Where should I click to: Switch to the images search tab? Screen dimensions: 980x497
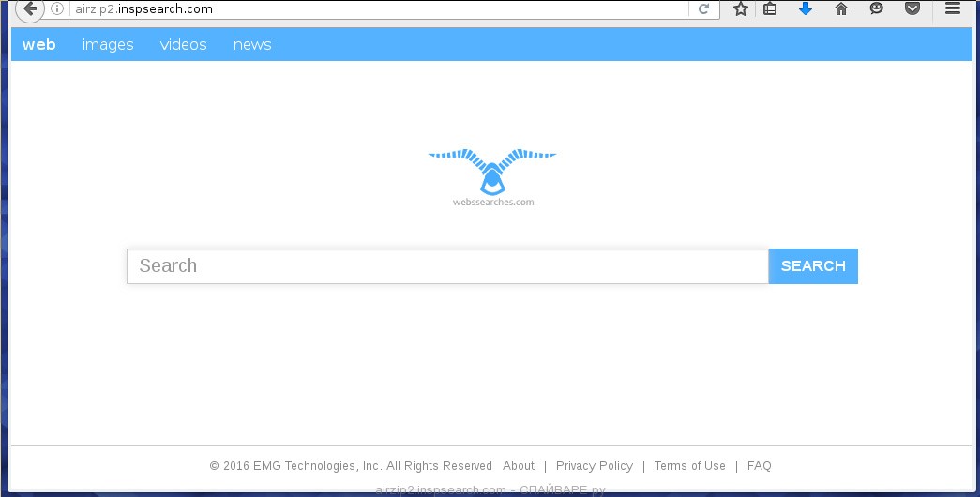tap(108, 44)
